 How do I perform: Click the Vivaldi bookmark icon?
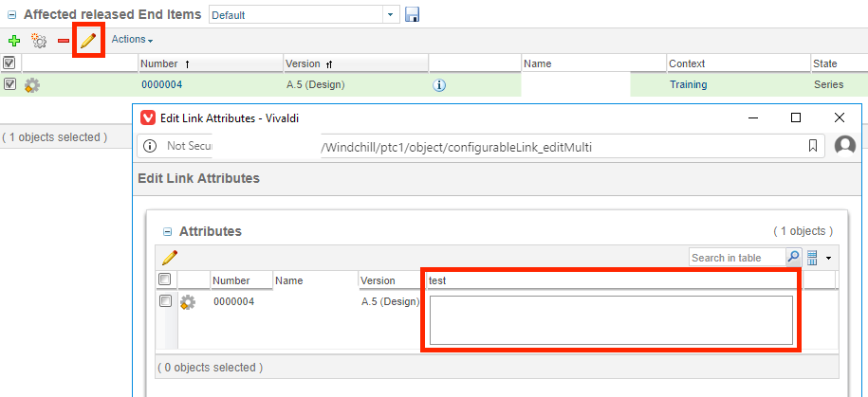point(813,145)
